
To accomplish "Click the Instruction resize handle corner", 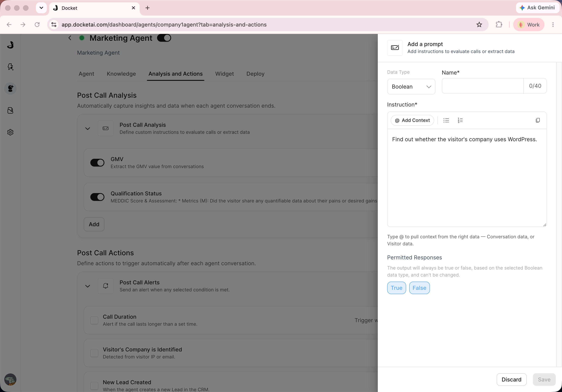I will (544, 225).
